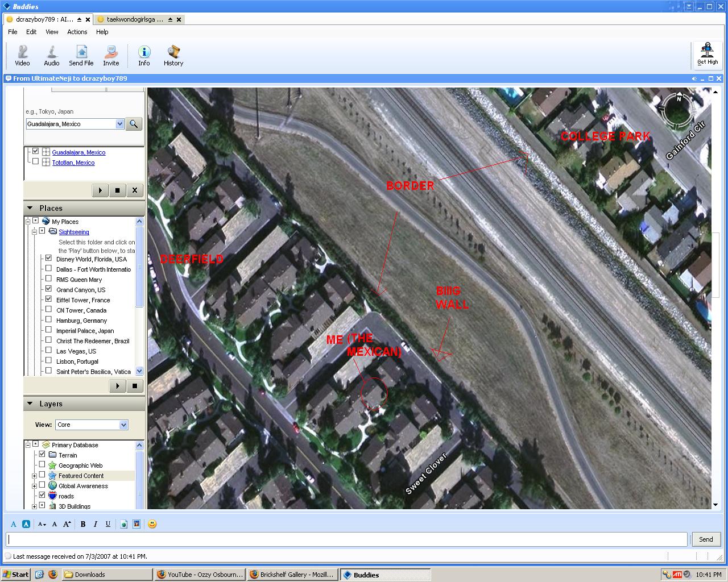
Task: Open the Core view dropdown
Action: 123,425
